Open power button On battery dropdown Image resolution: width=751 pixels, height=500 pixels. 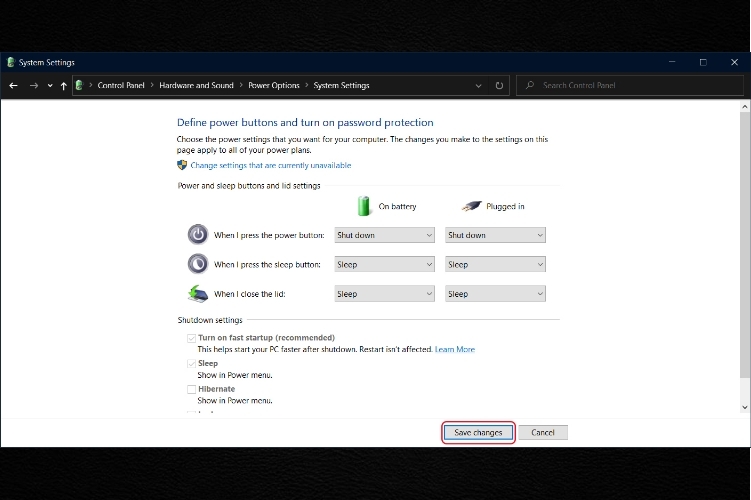pyautogui.click(x=385, y=235)
